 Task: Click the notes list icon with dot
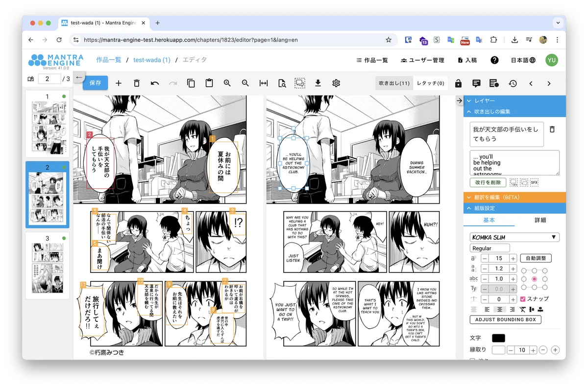coord(494,83)
